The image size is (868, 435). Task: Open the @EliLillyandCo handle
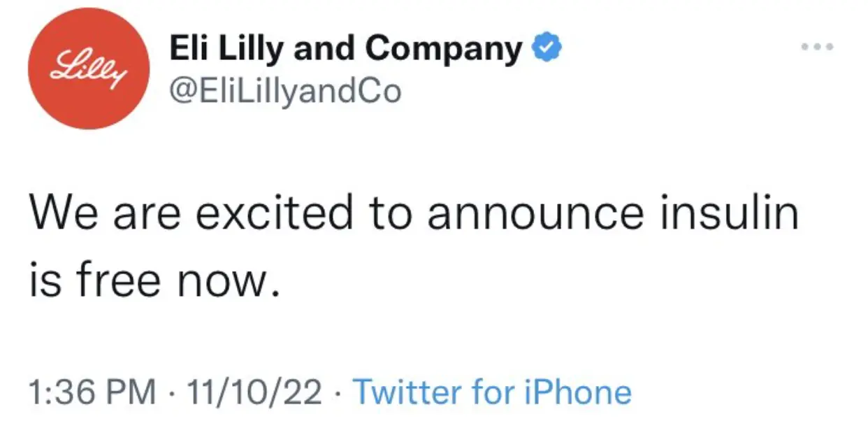point(286,90)
